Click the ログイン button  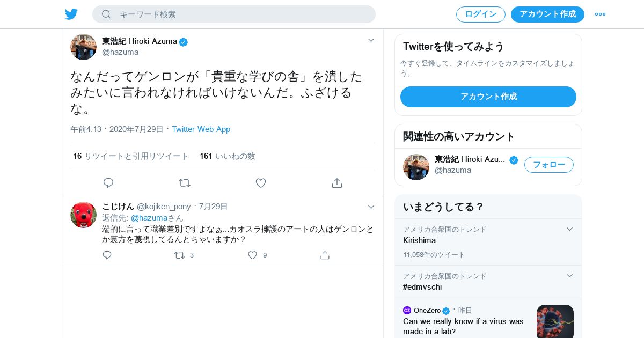tap(481, 14)
